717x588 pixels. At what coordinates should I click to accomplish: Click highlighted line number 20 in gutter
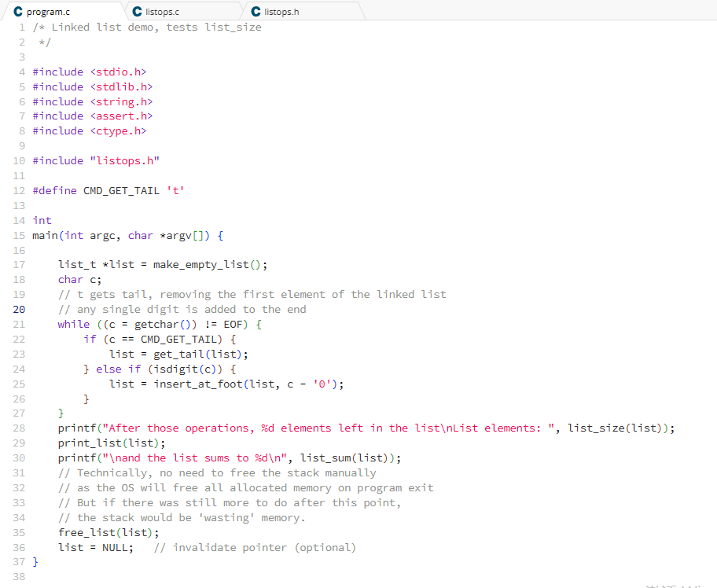tap(19, 309)
